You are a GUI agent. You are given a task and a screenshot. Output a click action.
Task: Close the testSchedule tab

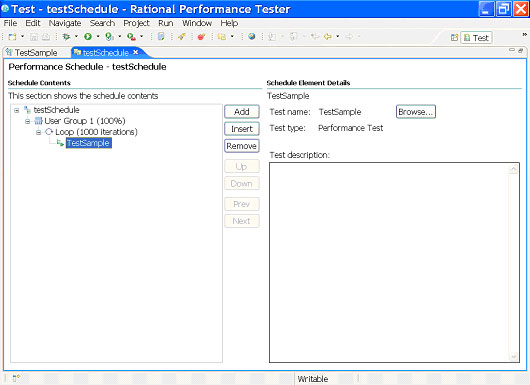pos(136,52)
